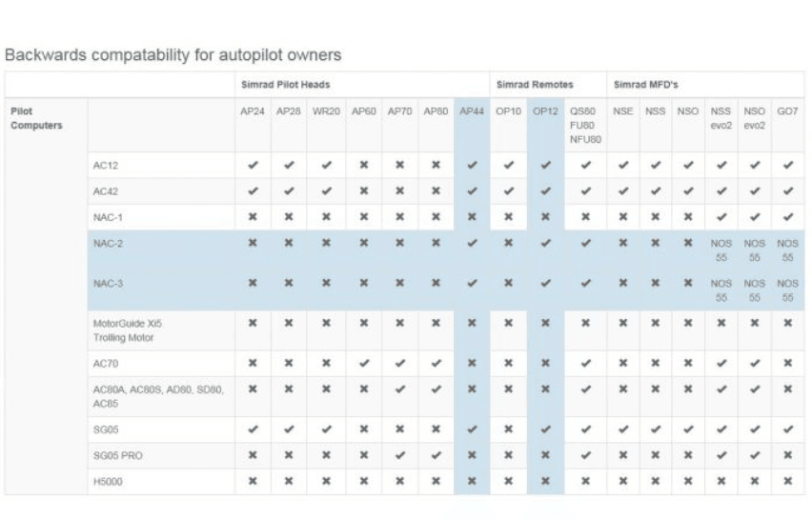Select the Simrad Pilot Heads group header
The width and height of the screenshot is (812, 519).
pos(285,85)
